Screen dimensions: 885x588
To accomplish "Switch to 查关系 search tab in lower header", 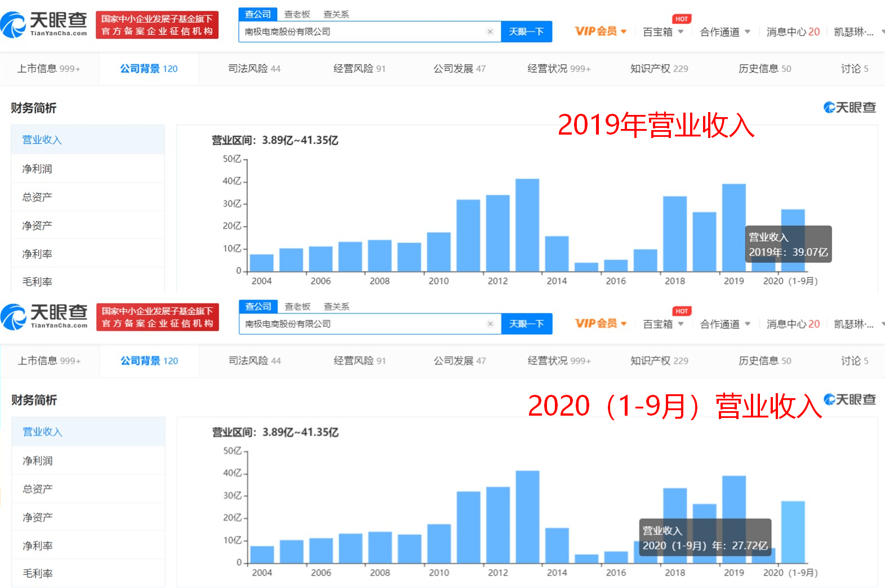I will coord(336,306).
